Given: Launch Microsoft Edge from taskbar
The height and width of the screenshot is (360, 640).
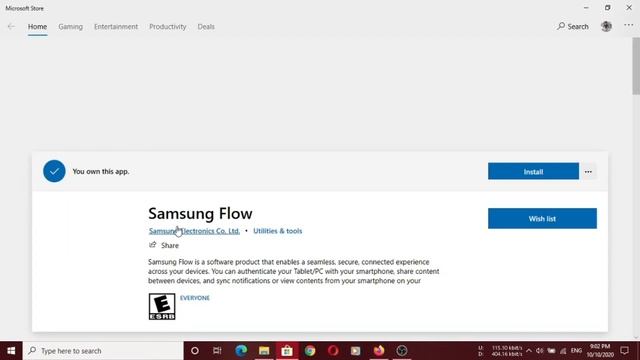Looking at the screenshot, I should pos(241,351).
